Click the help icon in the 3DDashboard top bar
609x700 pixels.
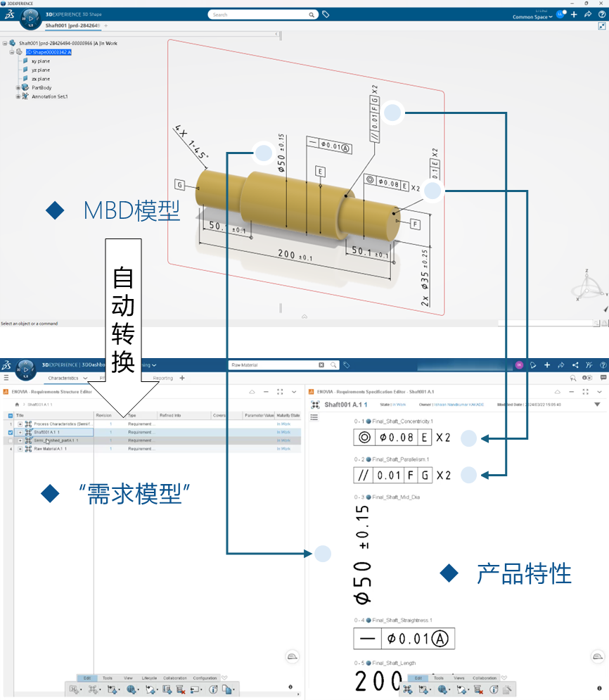[x=603, y=365]
